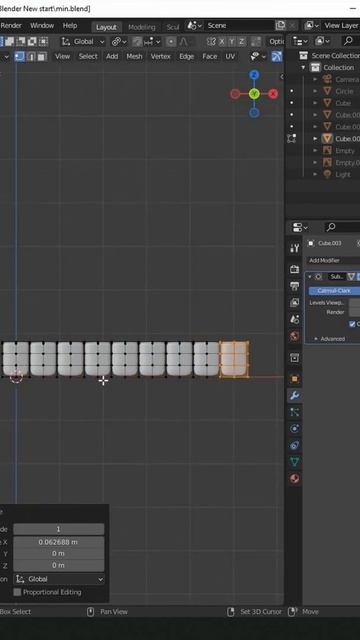Enable the Proportional Editing checkbox in the Move panel
The width and height of the screenshot is (360, 640).
17,592
